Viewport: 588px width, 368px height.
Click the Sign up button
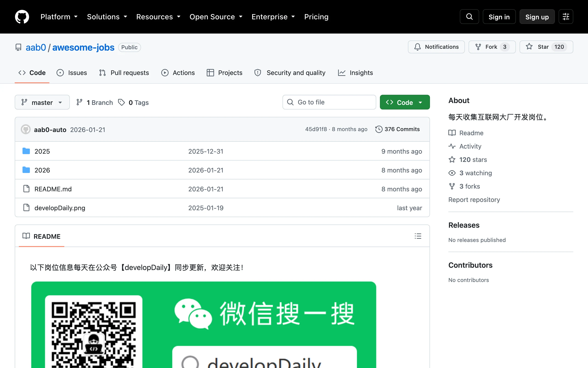(x=537, y=17)
